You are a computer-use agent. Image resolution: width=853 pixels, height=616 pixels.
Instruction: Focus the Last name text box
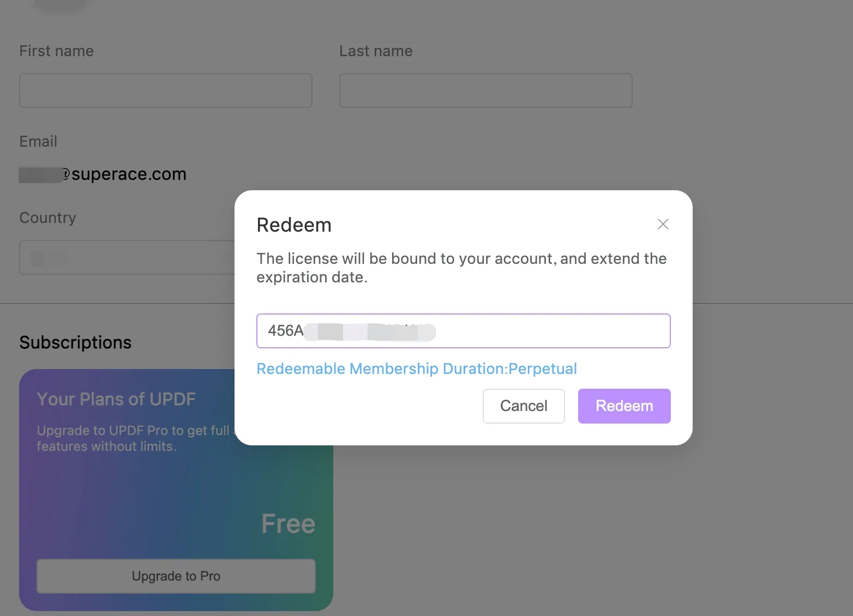pyautogui.click(x=485, y=90)
